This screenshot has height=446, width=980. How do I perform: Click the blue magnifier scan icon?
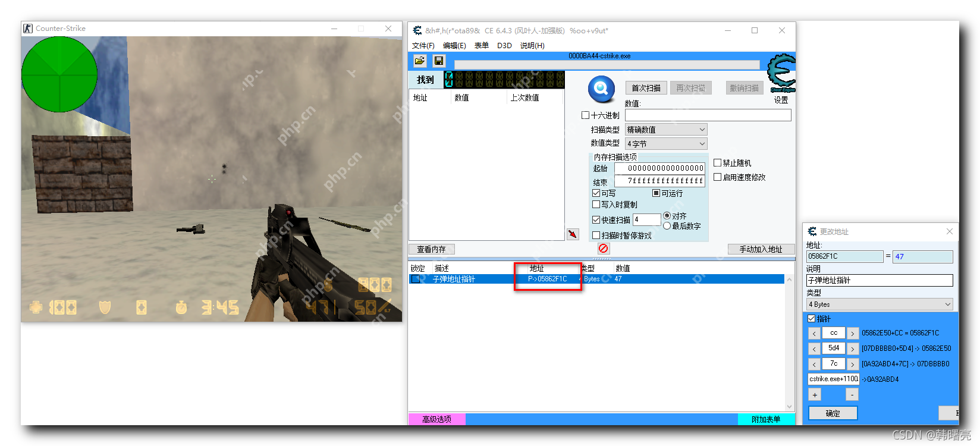(601, 89)
